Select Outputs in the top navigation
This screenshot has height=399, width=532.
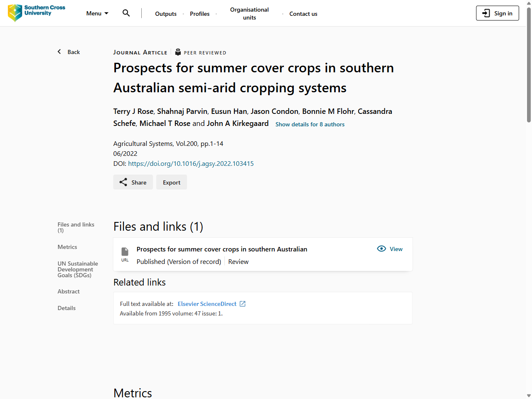165,13
